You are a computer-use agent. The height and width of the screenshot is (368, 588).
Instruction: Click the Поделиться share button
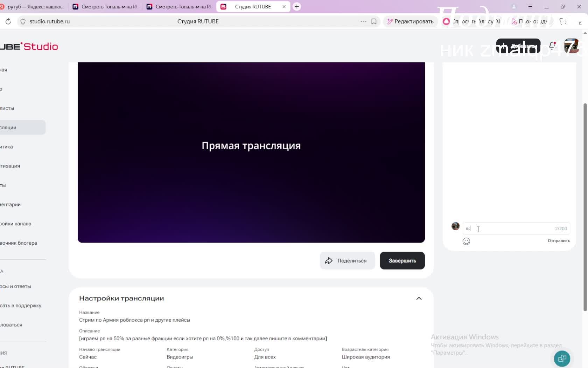tap(347, 261)
